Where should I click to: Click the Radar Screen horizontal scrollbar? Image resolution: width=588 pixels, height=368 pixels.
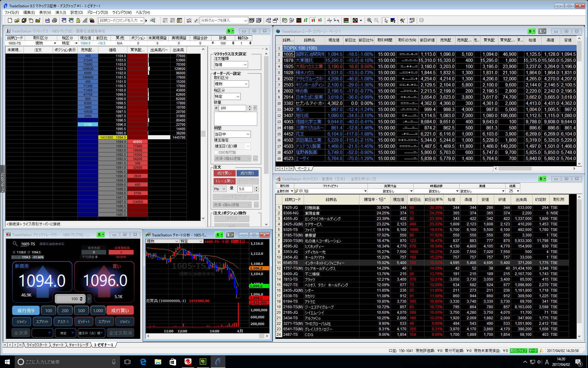[535, 168]
